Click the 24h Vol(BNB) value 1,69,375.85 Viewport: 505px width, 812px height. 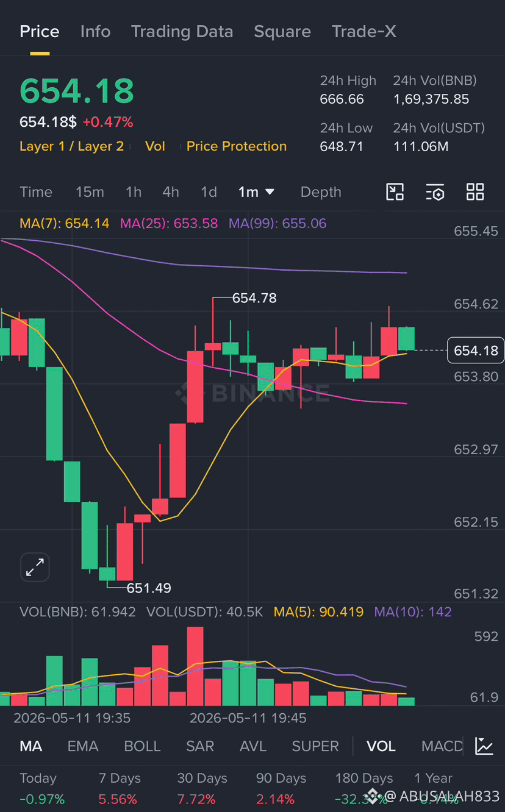(431, 99)
